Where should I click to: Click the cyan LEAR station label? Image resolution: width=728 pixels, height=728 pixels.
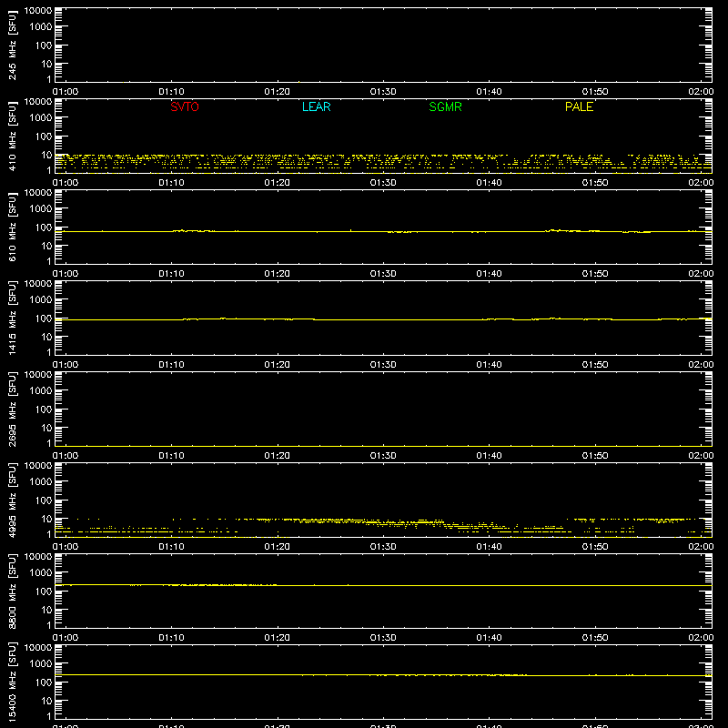point(316,106)
